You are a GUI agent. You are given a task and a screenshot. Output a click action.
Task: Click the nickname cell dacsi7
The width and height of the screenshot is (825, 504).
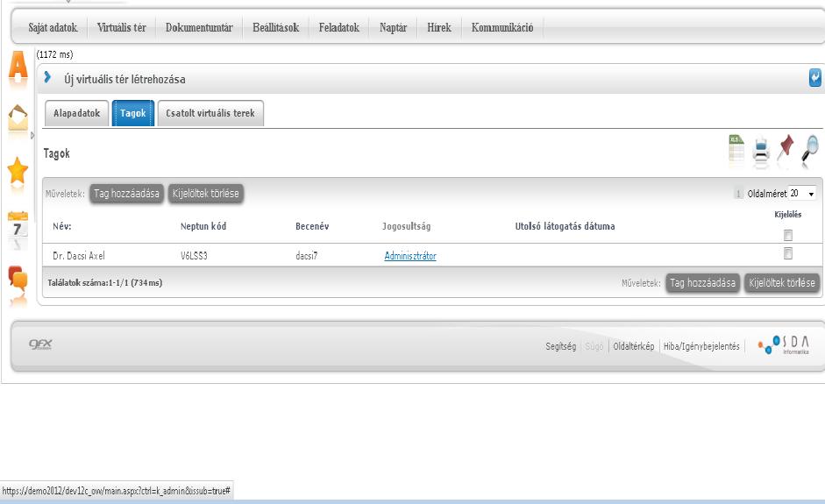[x=306, y=256]
